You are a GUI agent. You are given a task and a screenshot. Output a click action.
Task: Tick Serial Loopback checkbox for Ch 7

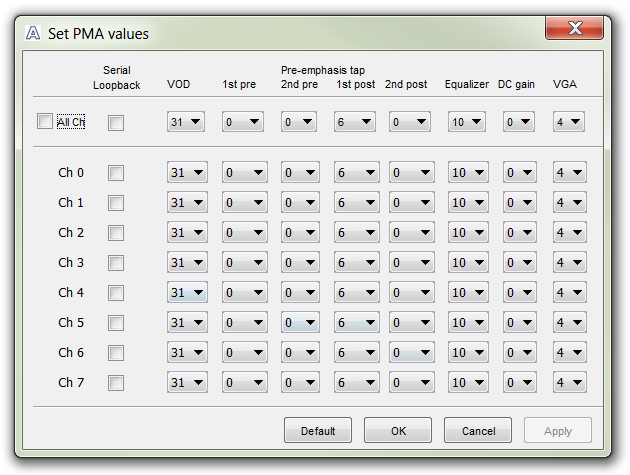[x=117, y=383]
